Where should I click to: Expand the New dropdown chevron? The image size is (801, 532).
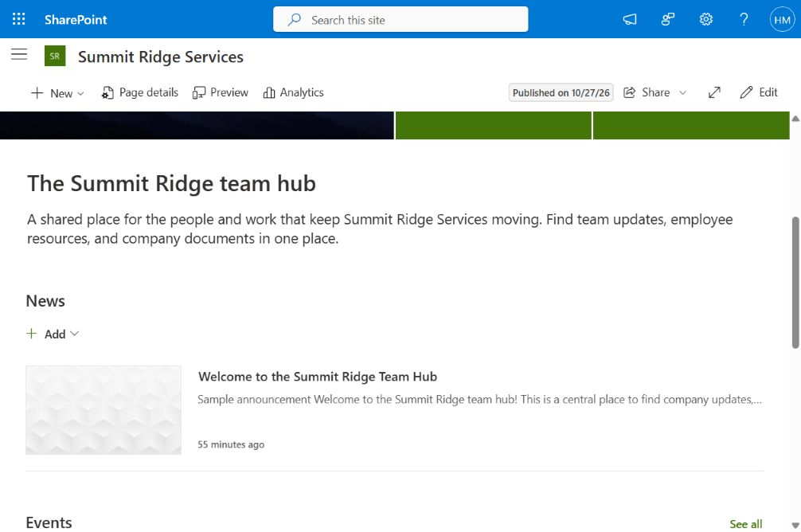pos(80,93)
